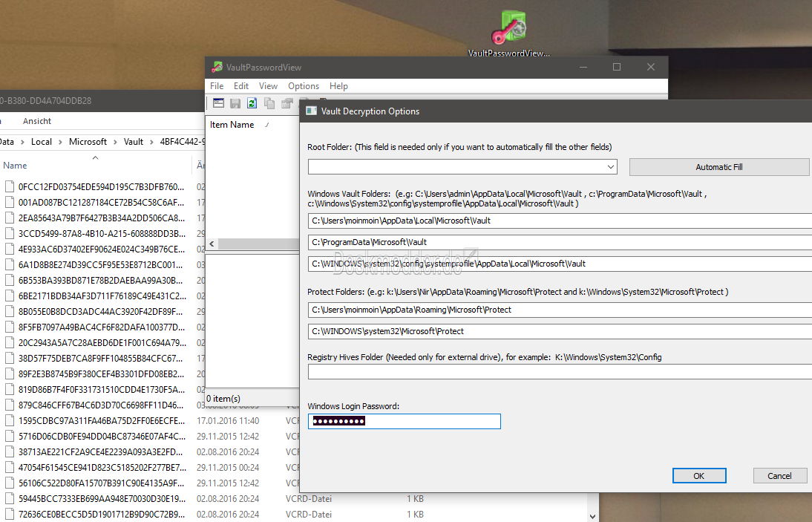Viewport: 812px width, 522px height.
Task: Click the C:\WINDOWS\system32\Microsoft\Protect field
Action: pos(560,331)
